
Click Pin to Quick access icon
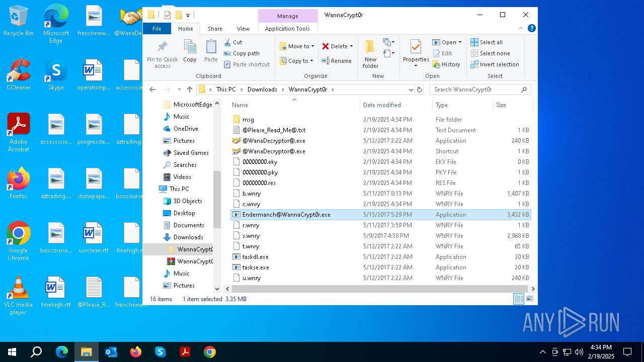[x=162, y=54]
